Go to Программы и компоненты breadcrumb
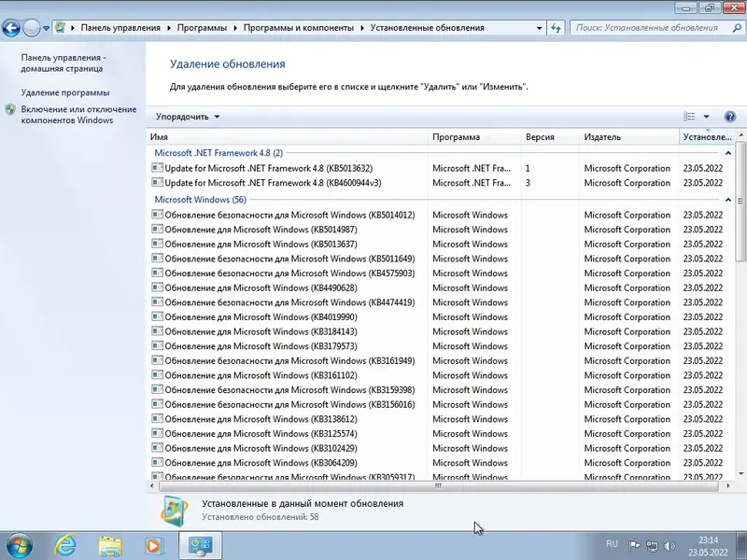 point(298,28)
